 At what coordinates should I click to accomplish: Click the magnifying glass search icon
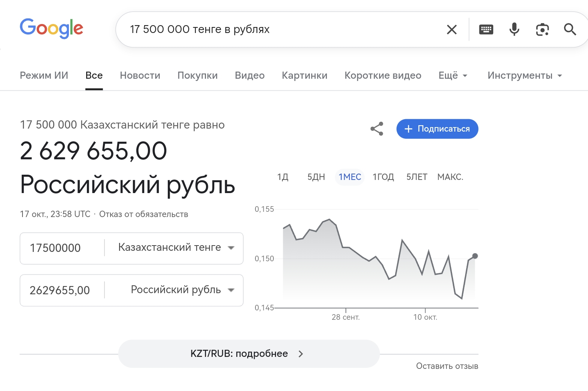point(570,29)
